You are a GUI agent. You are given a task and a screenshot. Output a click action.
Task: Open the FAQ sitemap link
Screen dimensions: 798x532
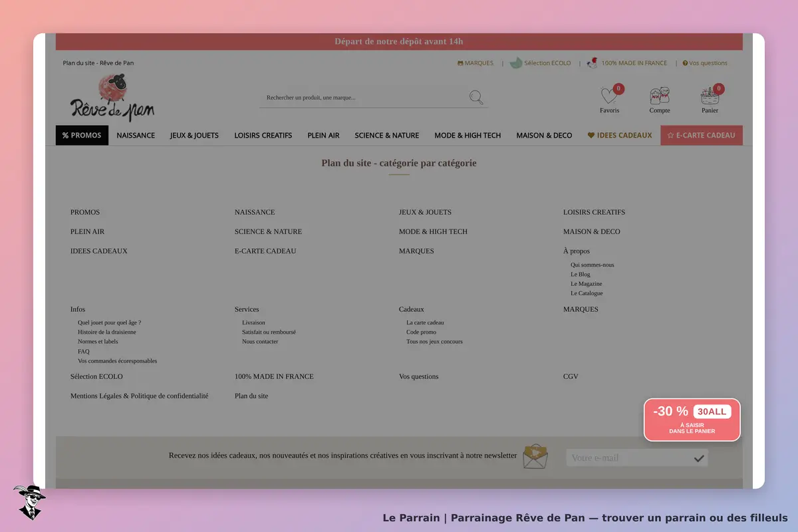[x=84, y=351]
